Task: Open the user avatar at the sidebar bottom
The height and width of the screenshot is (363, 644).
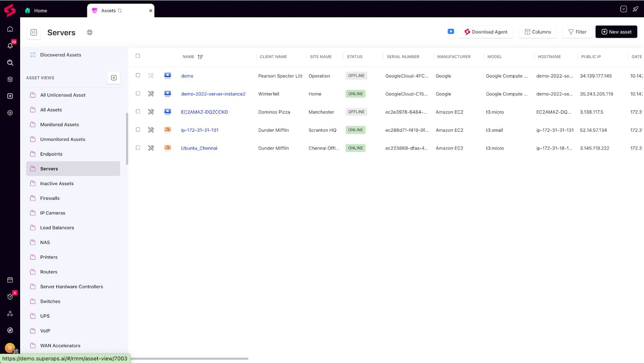Action: (x=10, y=348)
